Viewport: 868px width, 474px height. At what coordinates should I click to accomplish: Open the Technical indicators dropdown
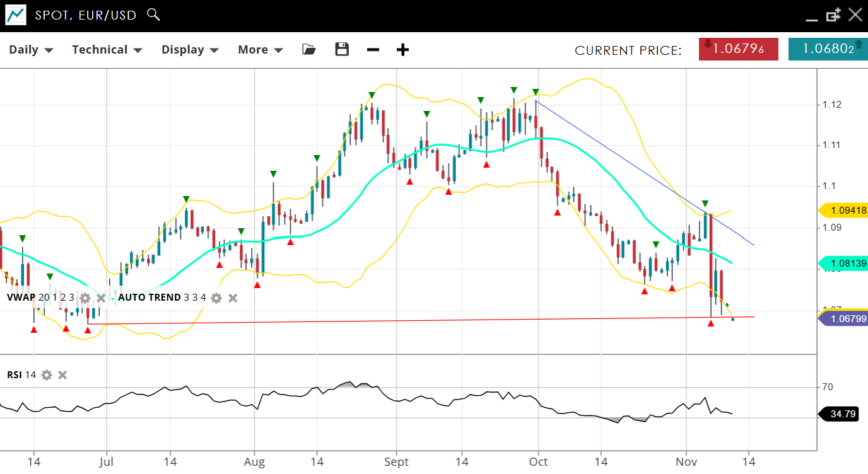click(x=107, y=50)
